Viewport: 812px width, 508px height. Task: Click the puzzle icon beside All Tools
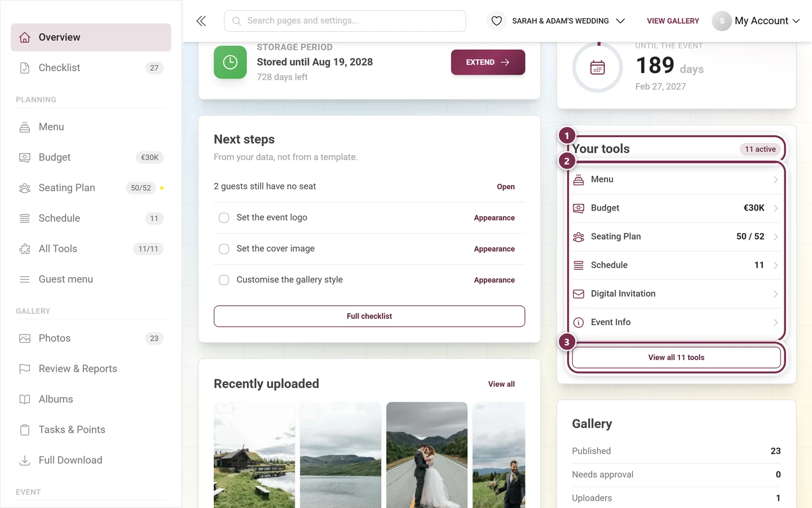[25, 249]
